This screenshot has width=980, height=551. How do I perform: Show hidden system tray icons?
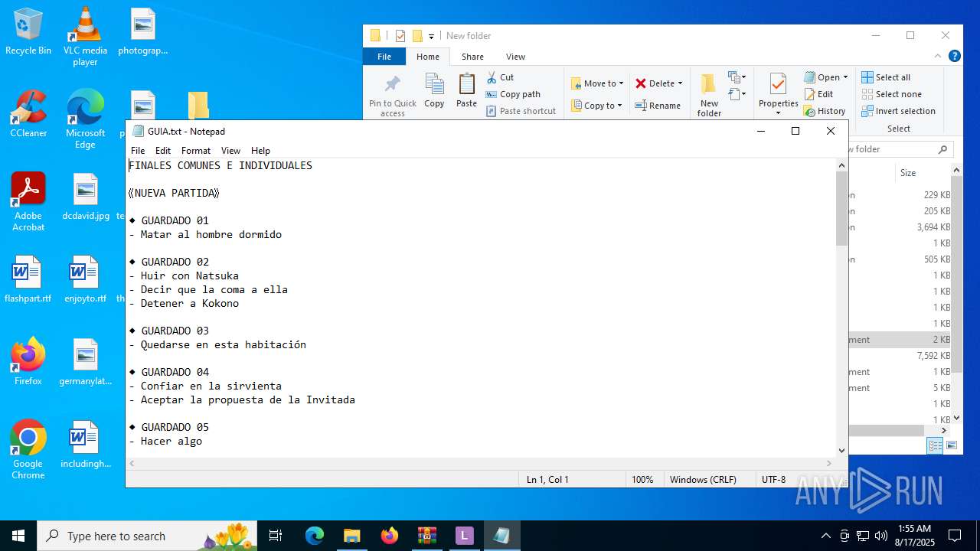pos(825,536)
